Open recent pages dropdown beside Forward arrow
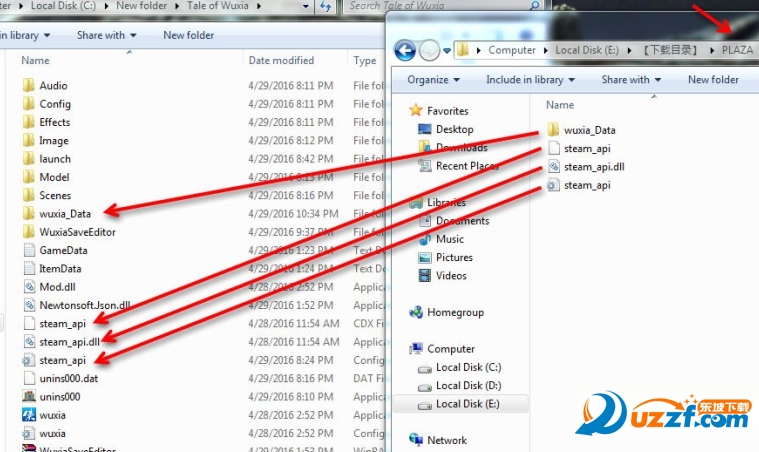The width and height of the screenshot is (759, 452). point(447,50)
